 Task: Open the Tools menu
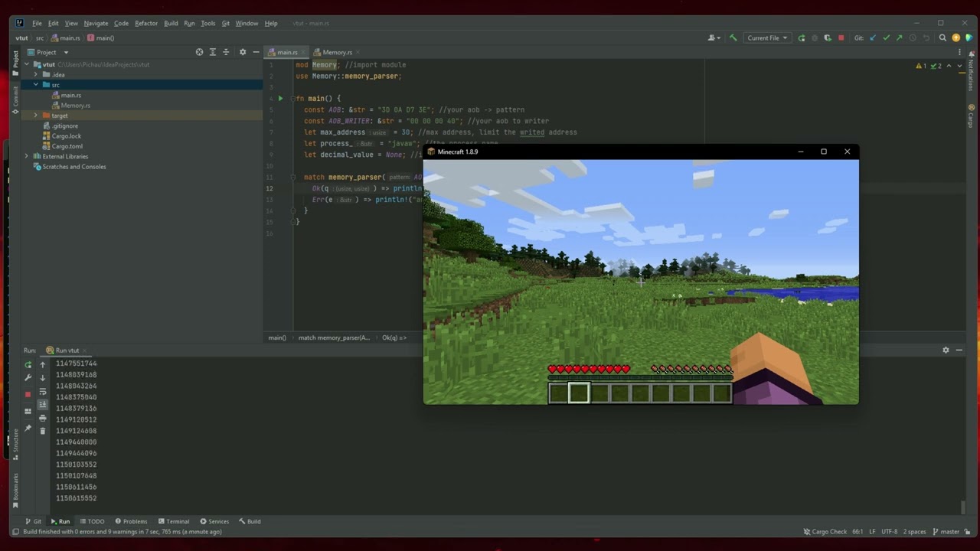click(207, 23)
